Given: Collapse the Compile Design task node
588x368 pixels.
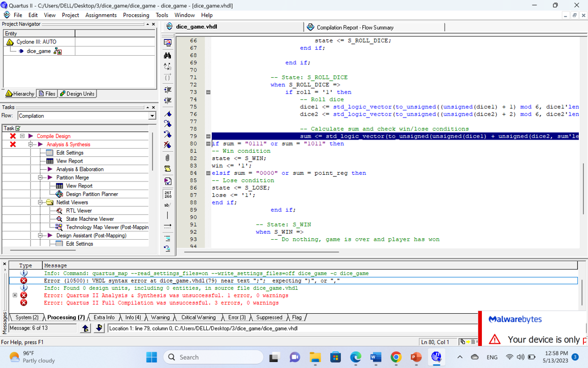Looking at the screenshot, I should pos(22,136).
